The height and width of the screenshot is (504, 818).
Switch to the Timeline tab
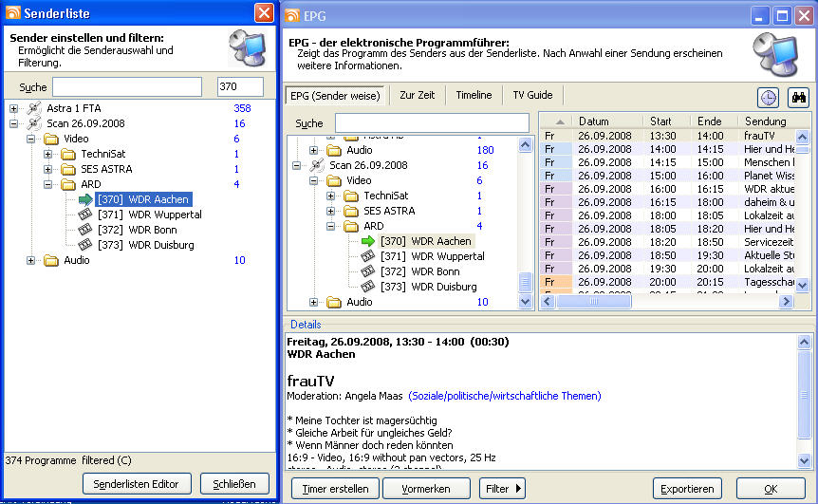tap(474, 95)
